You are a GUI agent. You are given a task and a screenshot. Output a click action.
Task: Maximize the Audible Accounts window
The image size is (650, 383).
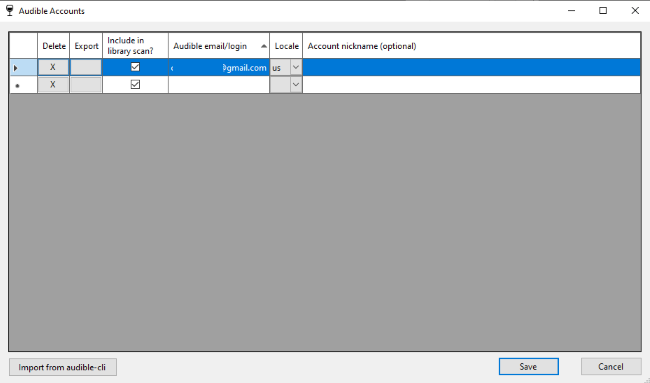pyautogui.click(x=603, y=11)
